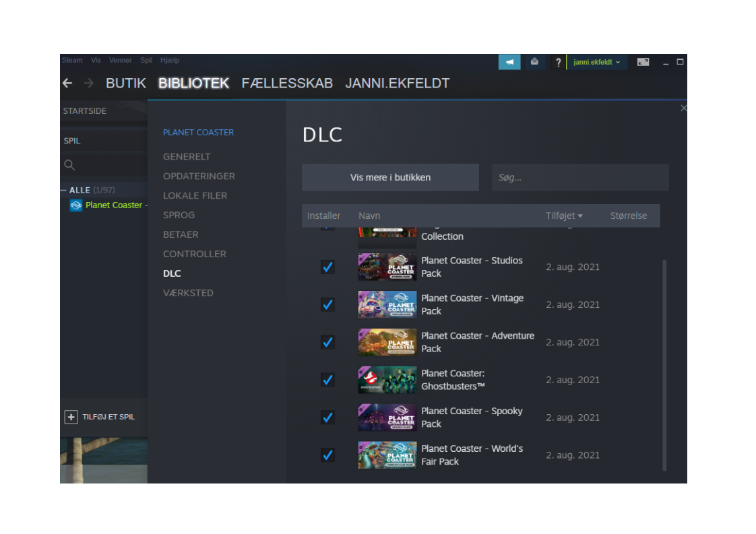This screenshot has height=534, width=756.
Task: Go to the BIBLIOTEK tab
Action: point(194,84)
